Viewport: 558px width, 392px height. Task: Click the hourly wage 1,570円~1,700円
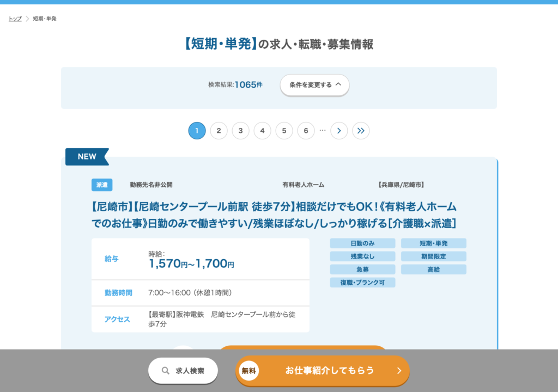click(191, 264)
